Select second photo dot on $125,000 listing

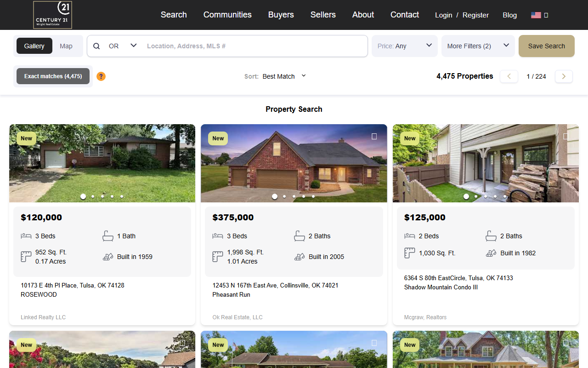pos(476,196)
